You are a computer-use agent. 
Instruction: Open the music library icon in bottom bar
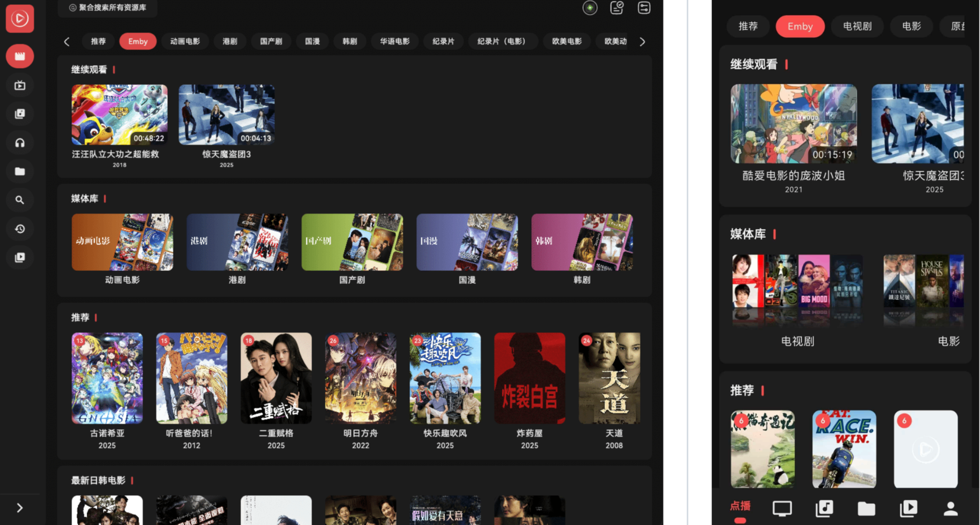point(824,508)
